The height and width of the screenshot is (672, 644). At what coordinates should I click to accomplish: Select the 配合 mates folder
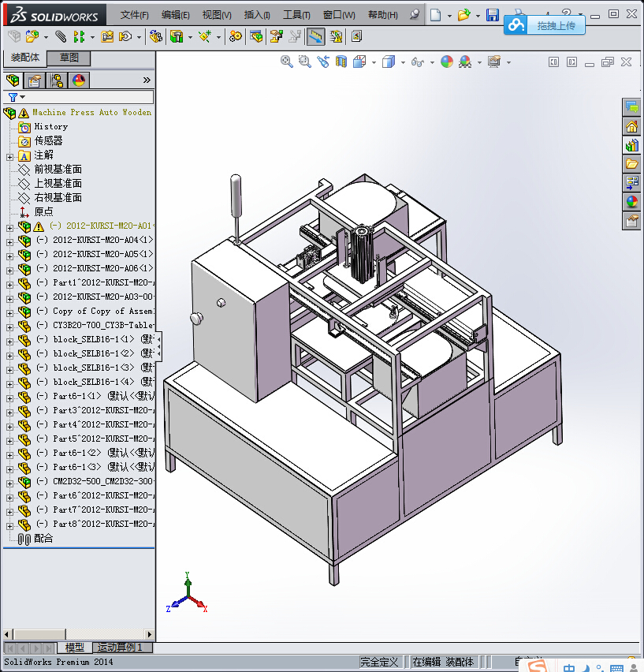click(43, 538)
